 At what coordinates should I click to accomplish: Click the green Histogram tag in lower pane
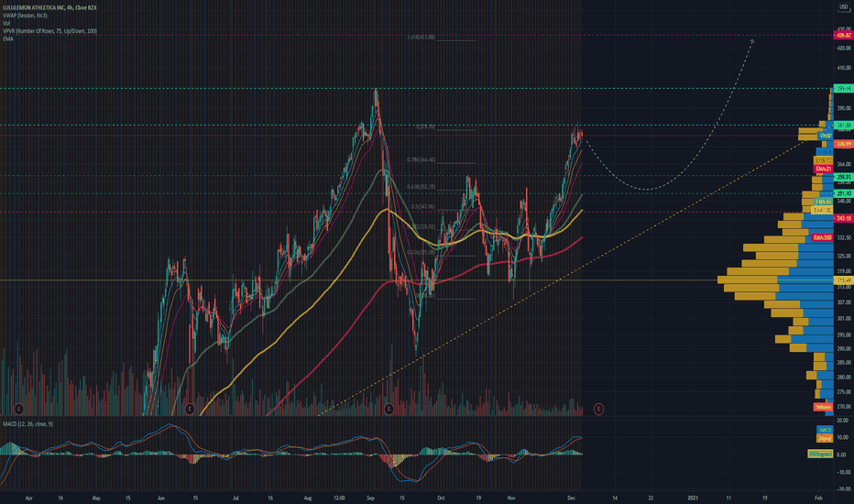click(x=820, y=454)
